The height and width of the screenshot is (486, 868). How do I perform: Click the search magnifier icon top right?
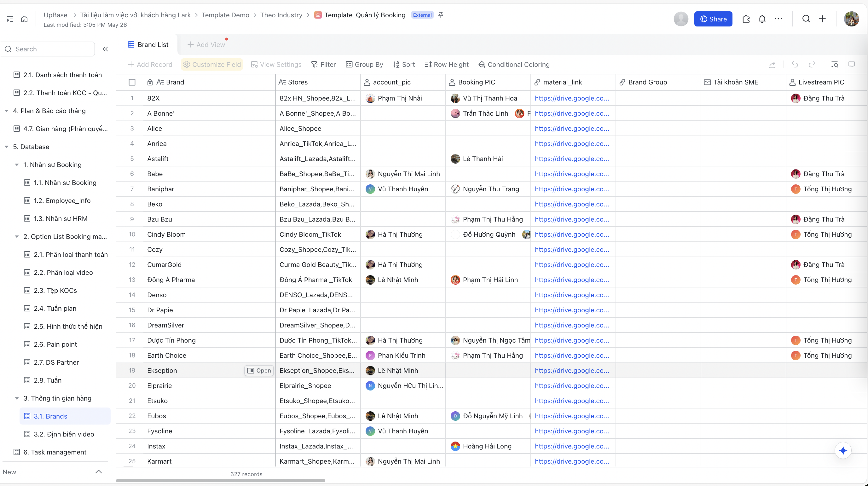coord(806,19)
